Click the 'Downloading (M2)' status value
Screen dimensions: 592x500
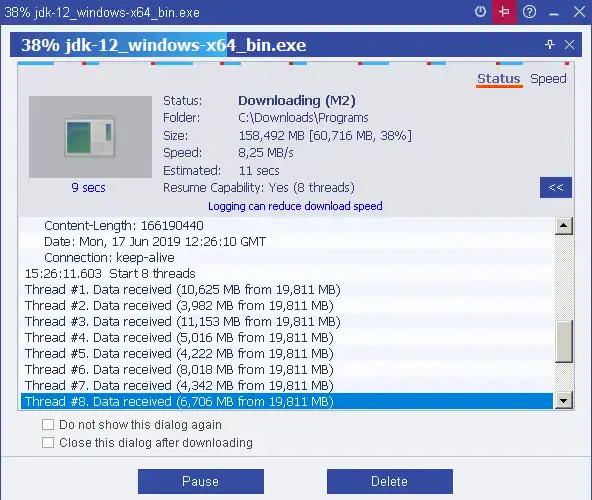coord(297,100)
